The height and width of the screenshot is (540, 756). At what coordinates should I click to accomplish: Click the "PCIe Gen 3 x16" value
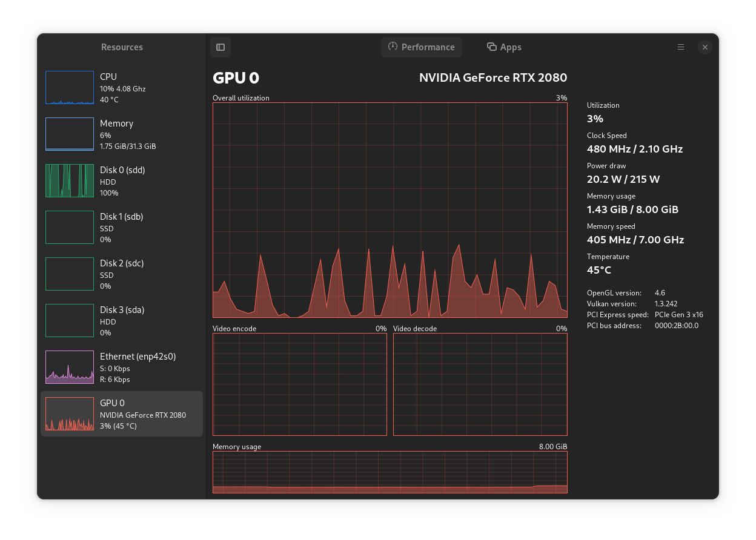[679, 315]
